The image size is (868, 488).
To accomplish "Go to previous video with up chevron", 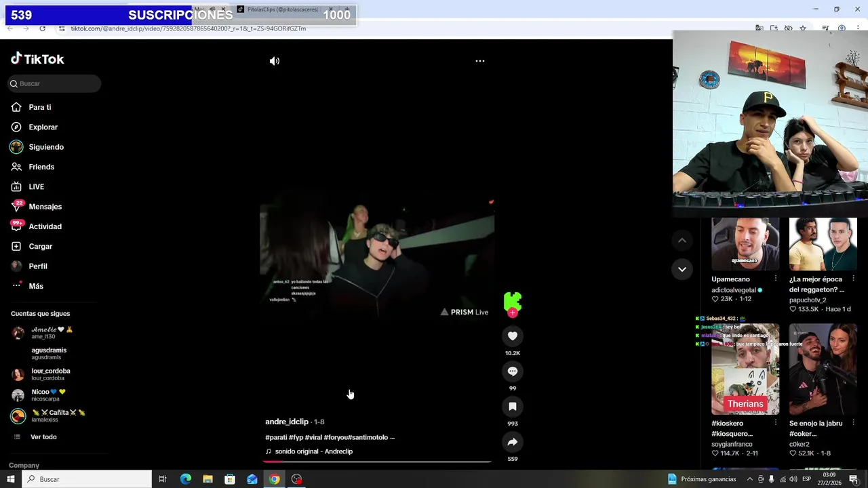I will (682, 241).
